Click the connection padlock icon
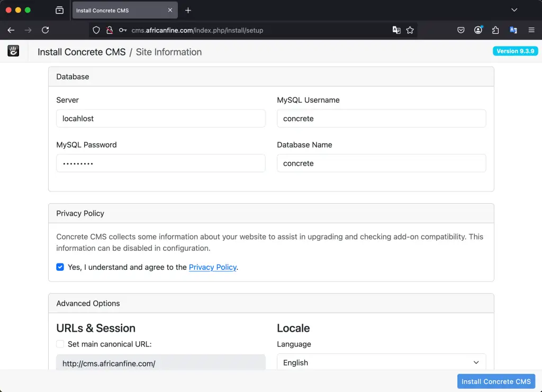This screenshot has width=542, height=392. [x=108, y=30]
